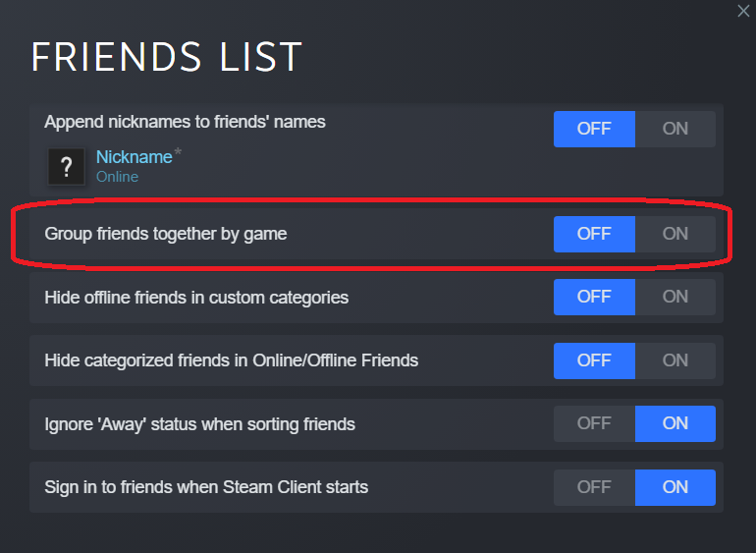Choose OFF for Hide categorized friends option
Viewport: 756px width, 553px height.
pos(594,360)
